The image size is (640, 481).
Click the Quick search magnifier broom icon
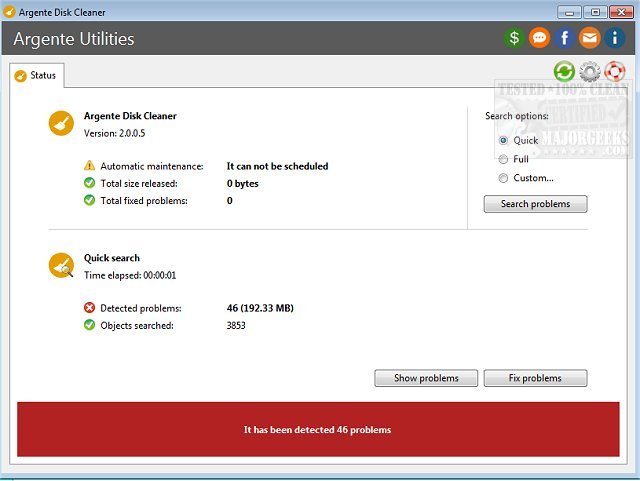pos(61,265)
